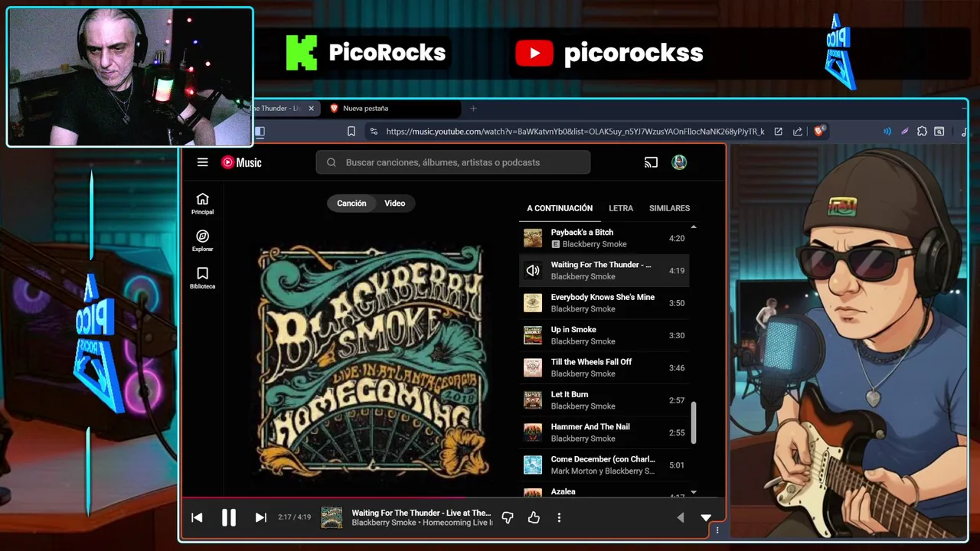Open the browser extensions puzzle icon
This screenshot has width=980, height=551.
coord(922,132)
